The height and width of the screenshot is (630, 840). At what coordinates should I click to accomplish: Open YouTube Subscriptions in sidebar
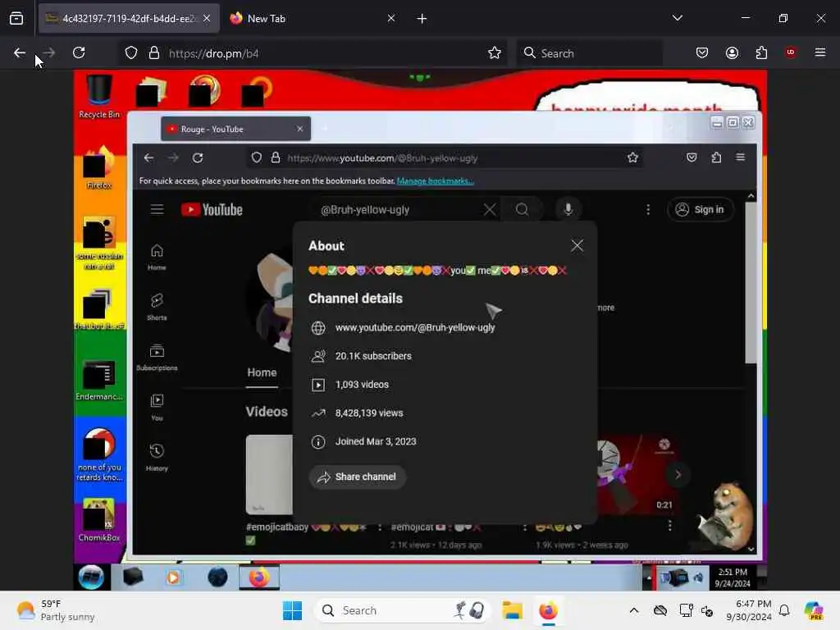click(157, 358)
